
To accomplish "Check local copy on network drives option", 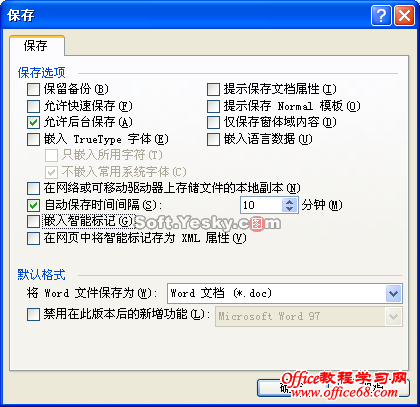I will [x=33, y=189].
